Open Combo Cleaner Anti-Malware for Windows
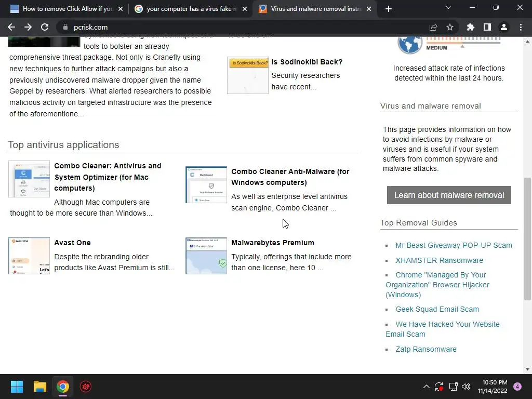This screenshot has height=399, width=532. coord(290,177)
